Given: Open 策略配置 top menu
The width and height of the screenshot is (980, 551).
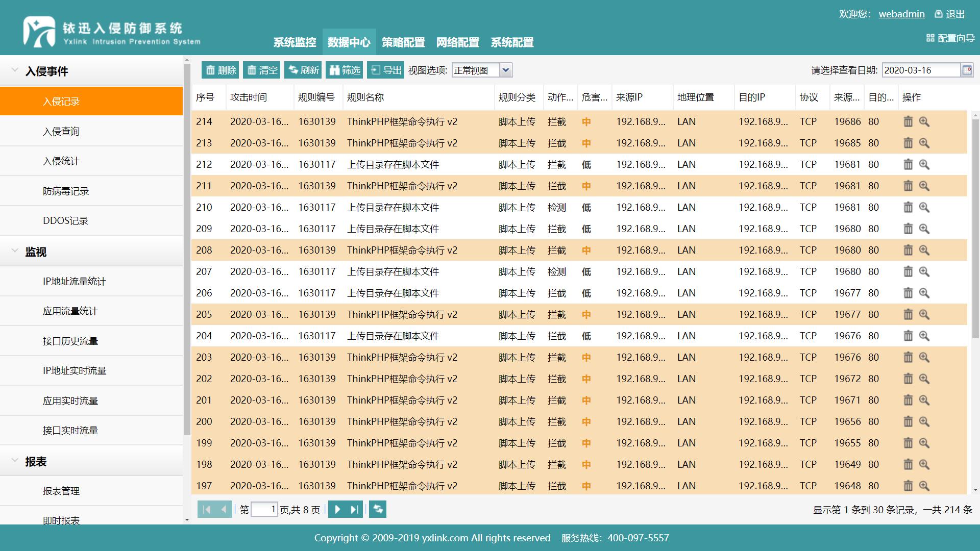Looking at the screenshot, I should click(403, 42).
